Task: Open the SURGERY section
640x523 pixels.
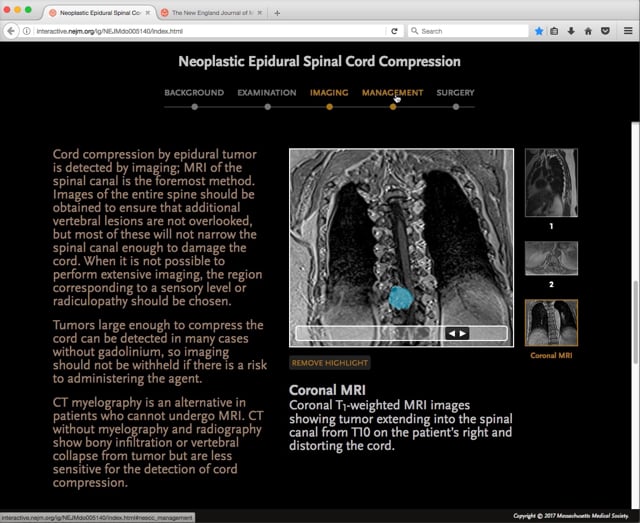Action: [456, 93]
